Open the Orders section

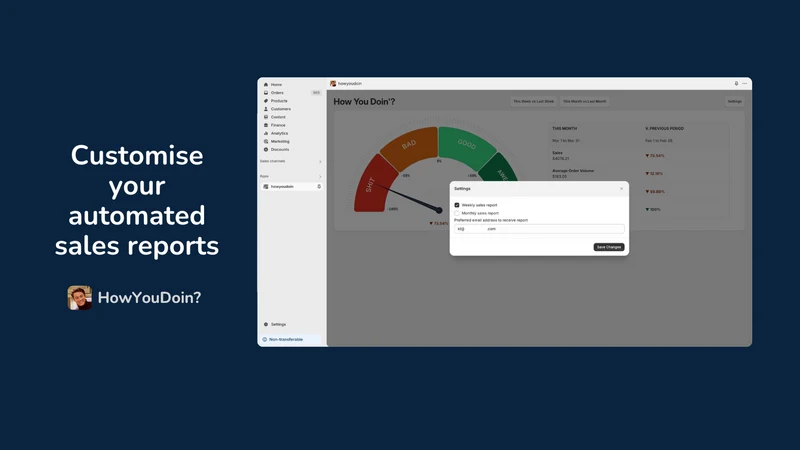tap(277, 93)
